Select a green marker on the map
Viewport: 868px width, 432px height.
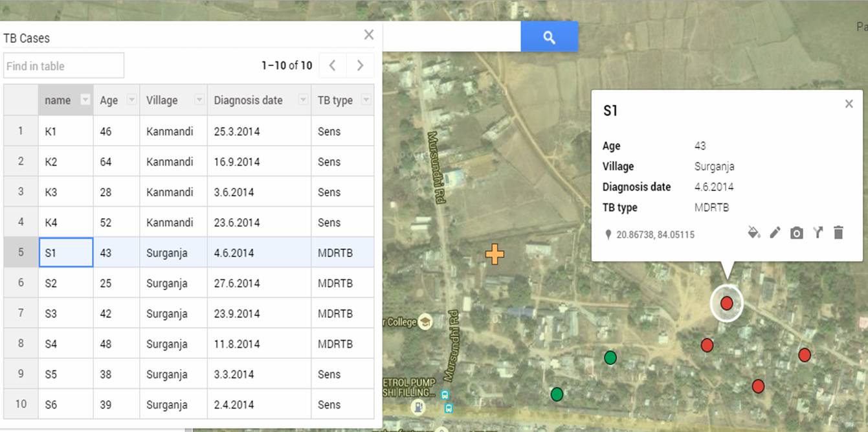[x=610, y=357]
